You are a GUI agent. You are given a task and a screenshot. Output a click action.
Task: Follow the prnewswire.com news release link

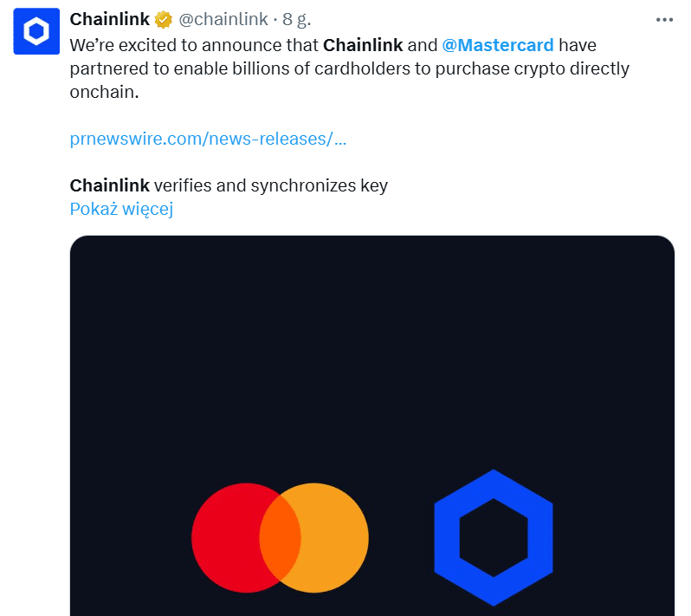coord(208,139)
